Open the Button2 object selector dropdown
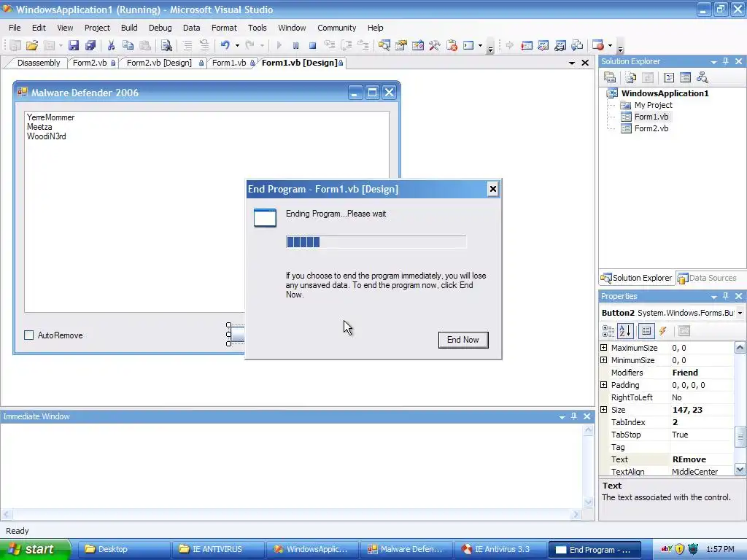 pyautogui.click(x=740, y=313)
